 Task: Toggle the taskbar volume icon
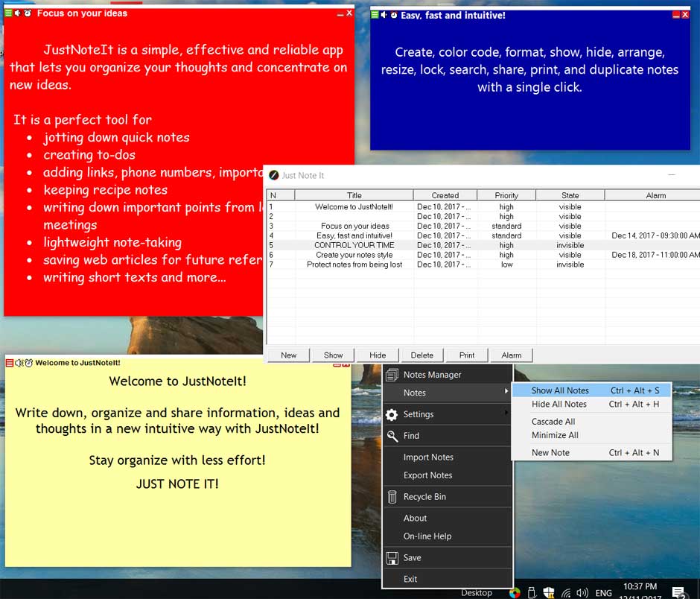(x=582, y=593)
